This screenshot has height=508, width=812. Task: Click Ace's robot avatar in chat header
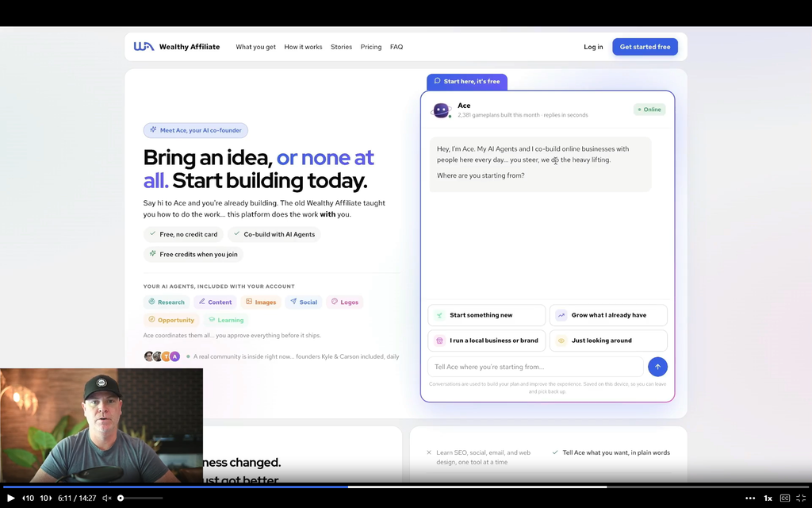[441, 110]
